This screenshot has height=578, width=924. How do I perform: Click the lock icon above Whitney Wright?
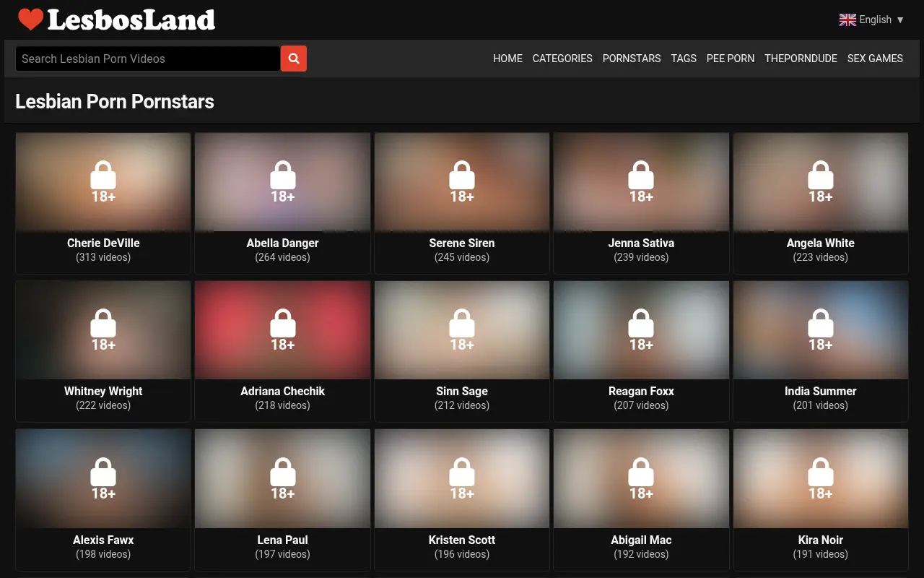103,323
